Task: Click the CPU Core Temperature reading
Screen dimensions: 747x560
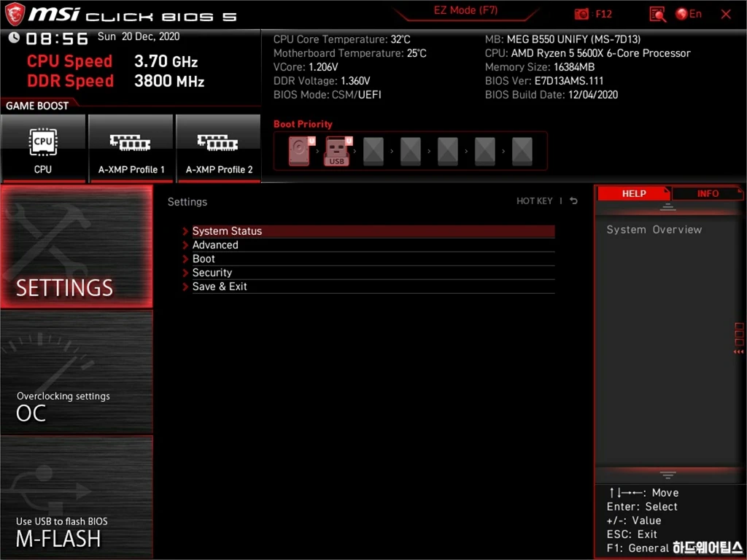Action: click(341, 39)
